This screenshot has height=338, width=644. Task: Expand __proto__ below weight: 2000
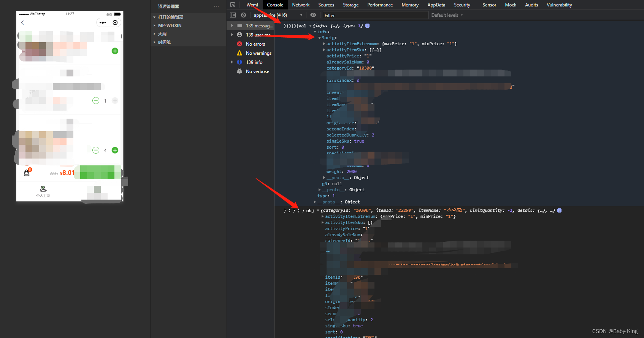click(x=324, y=178)
